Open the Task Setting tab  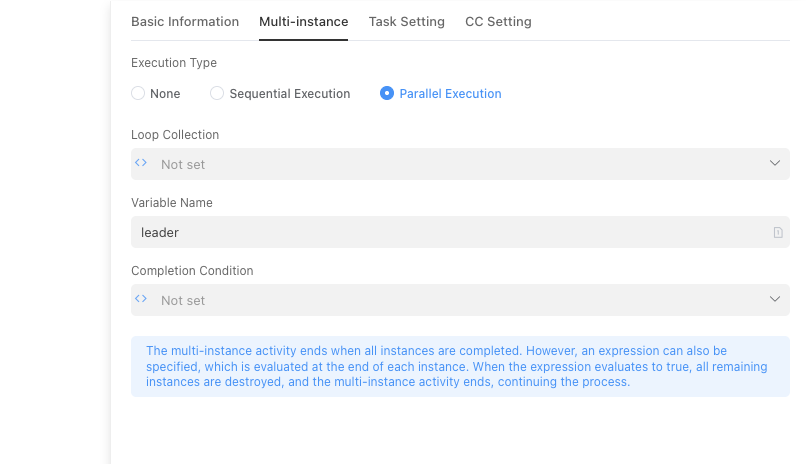406,22
